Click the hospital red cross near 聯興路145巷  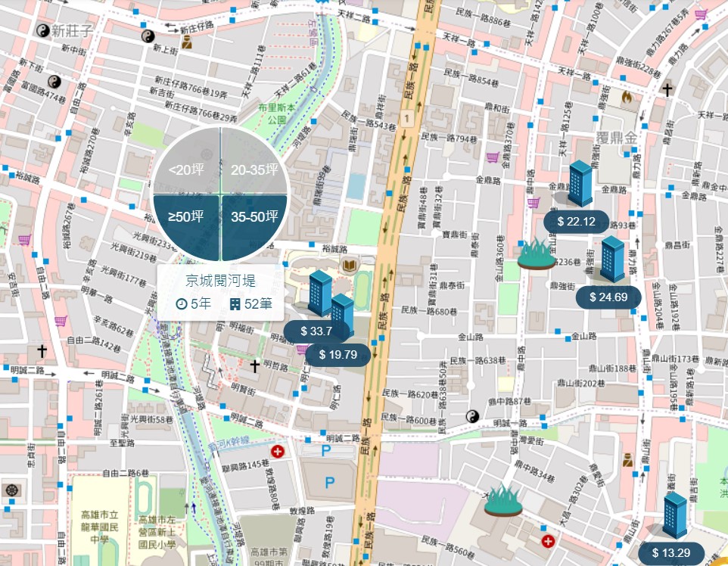pos(278,451)
